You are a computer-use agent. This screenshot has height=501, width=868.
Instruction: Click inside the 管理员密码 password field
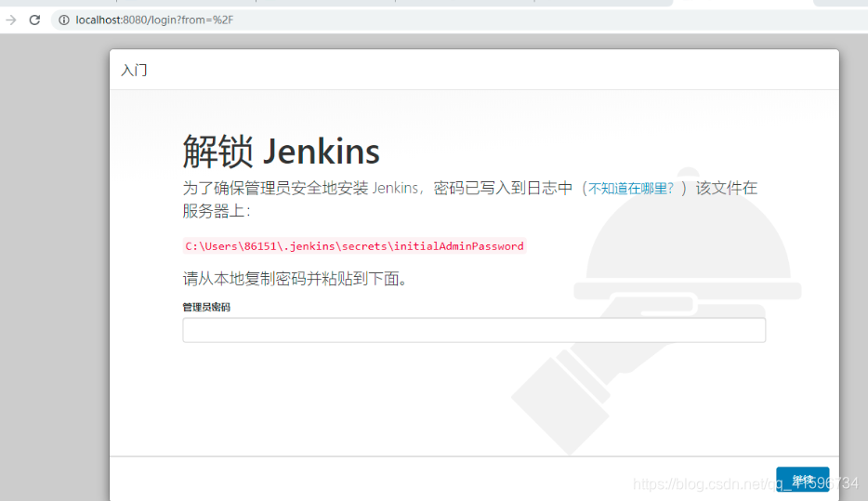474,330
